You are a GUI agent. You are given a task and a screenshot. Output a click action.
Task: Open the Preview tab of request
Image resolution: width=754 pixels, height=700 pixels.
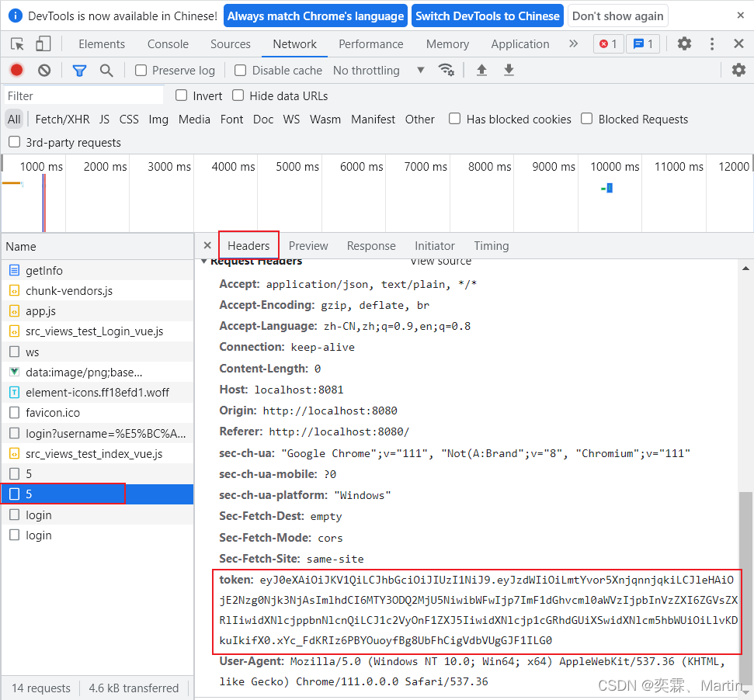click(308, 246)
